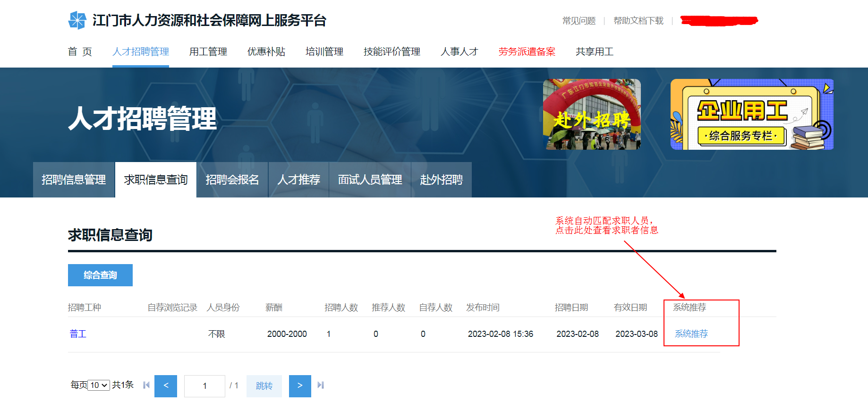This screenshot has height=420, width=868.
Task: Open the 赴外招聘 banner image
Action: (592, 114)
